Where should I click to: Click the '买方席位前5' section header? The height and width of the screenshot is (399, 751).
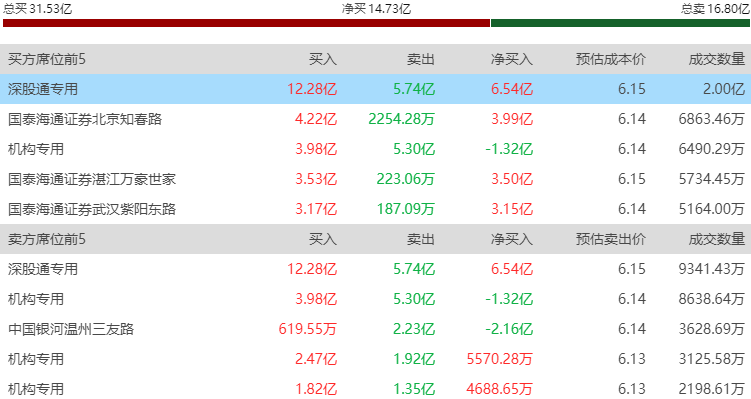tap(46, 59)
